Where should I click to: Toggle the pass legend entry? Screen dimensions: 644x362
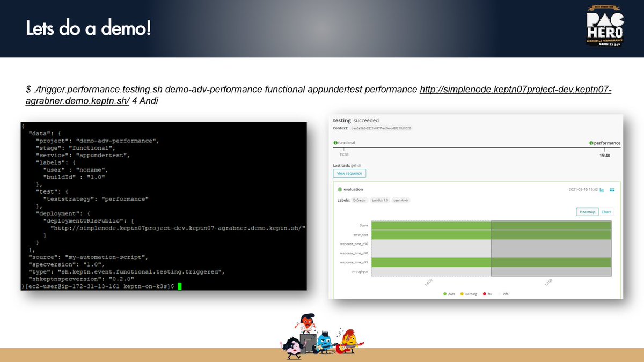448,294
